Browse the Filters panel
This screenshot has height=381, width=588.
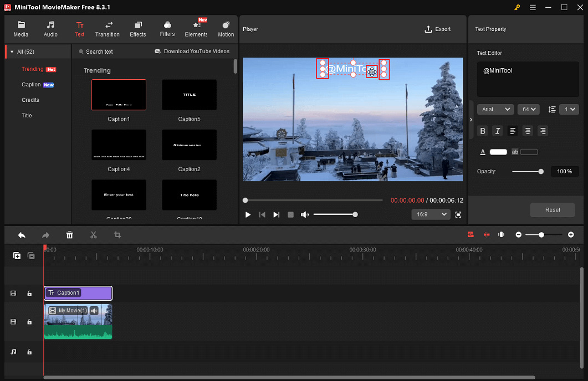pyautogui.click(x=167, y=29)
